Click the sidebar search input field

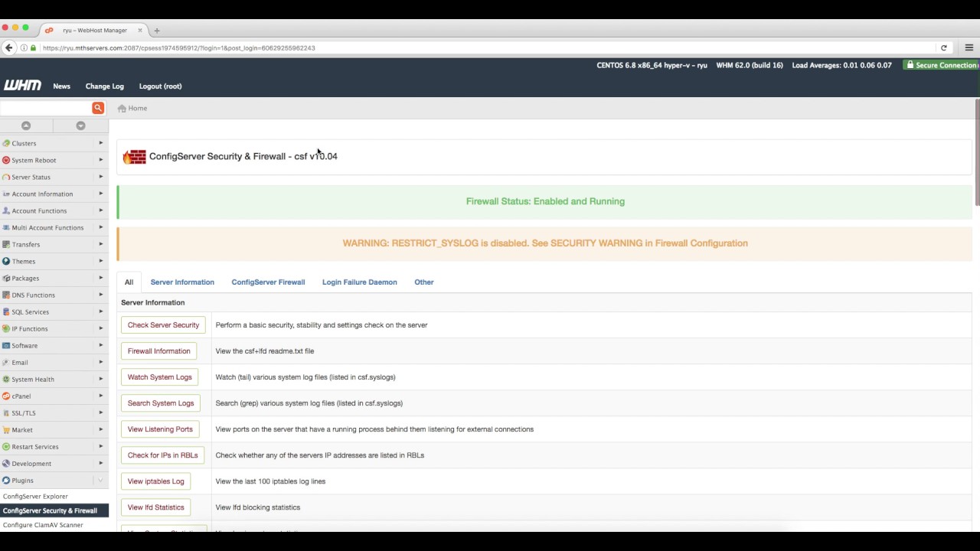(46, 108)
